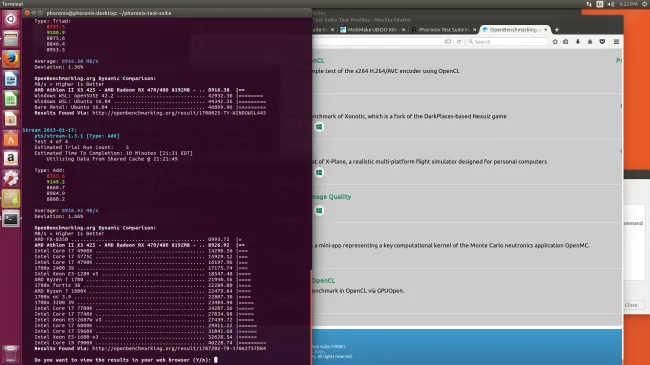Toggle Firefox reader view icon

click(448, 41)
